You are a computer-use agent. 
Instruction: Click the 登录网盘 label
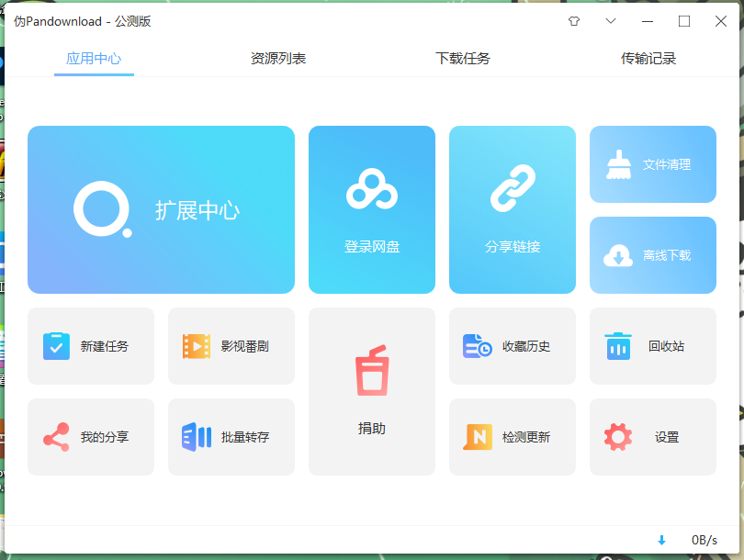372,247
